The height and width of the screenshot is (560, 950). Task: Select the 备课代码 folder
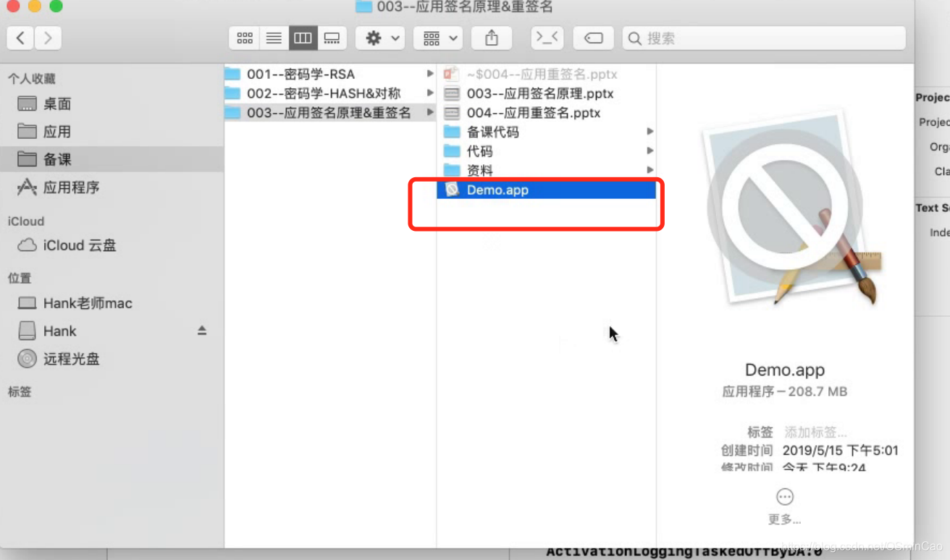click(x=547, y=132)
